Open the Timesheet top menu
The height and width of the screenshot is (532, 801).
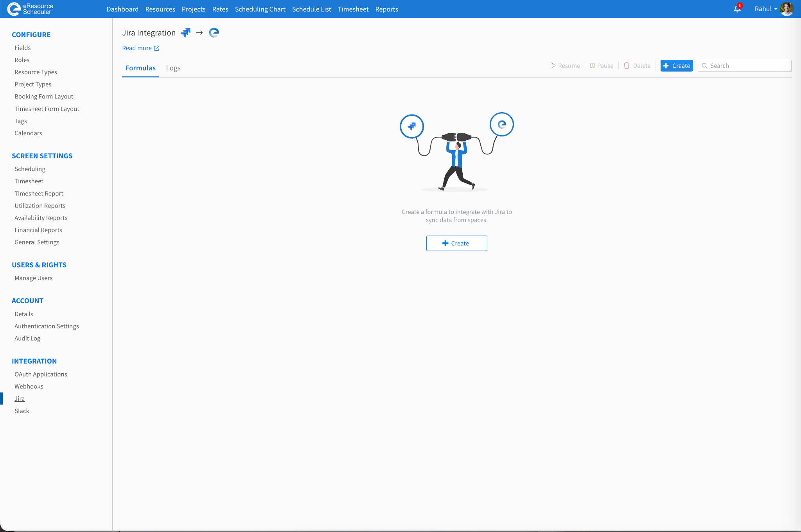(353, 9)
